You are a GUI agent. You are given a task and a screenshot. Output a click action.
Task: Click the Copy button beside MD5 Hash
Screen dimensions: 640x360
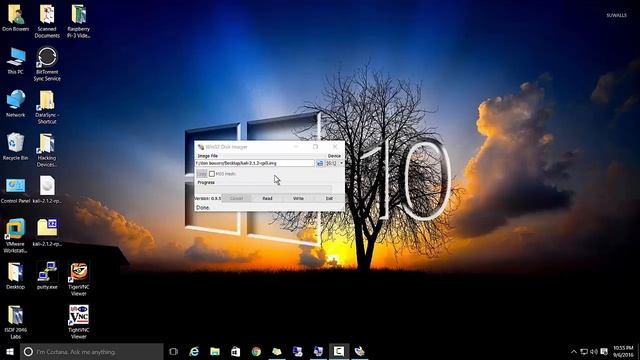(x=202, y=174)
